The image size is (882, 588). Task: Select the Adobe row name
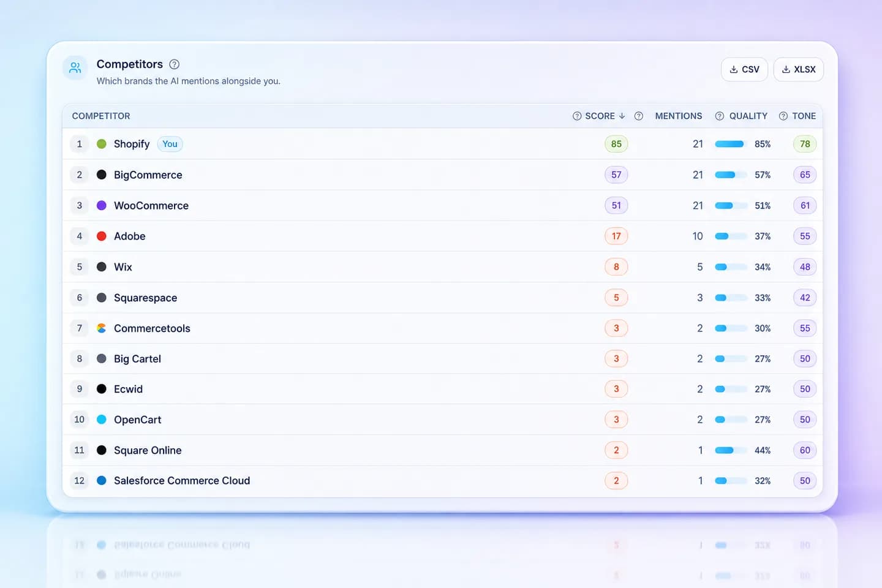click(x=130, y=236)
